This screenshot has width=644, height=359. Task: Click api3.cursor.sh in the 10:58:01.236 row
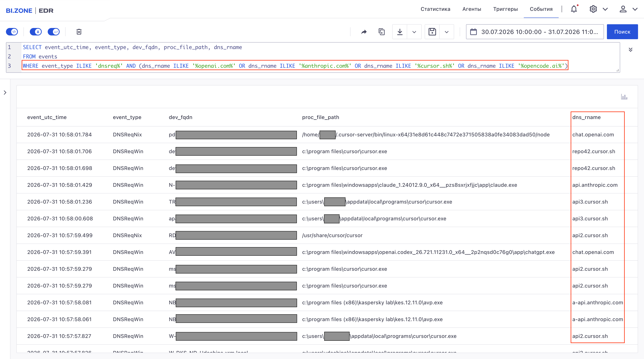click(x=590, y=202)
